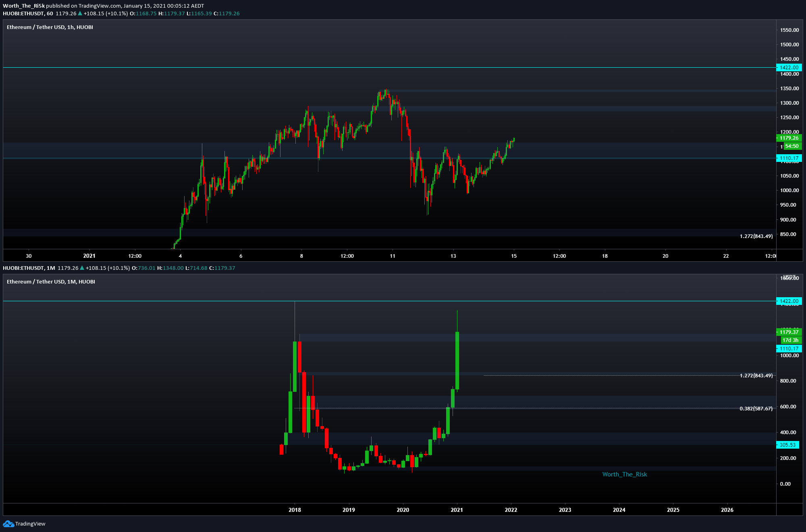Screen dimensions: 806x532
Task: Click the 2018 label on monthly time axis
Action: click(295, 510)
